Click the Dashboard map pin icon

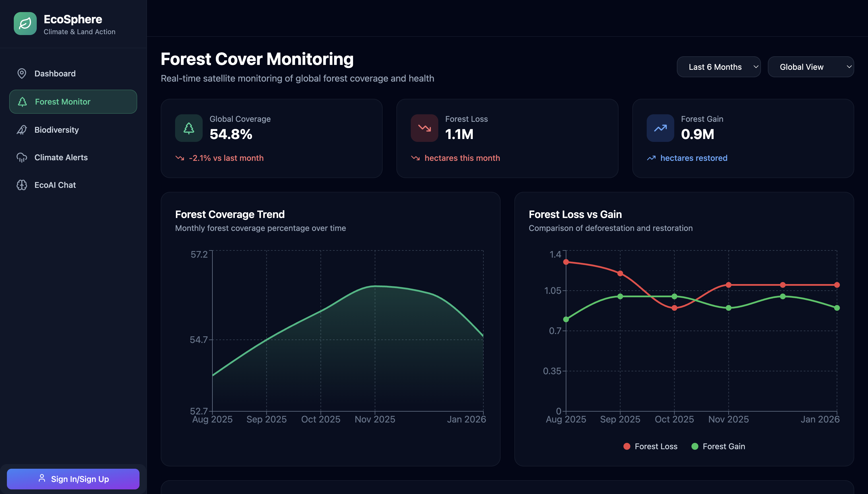point(22,73)
